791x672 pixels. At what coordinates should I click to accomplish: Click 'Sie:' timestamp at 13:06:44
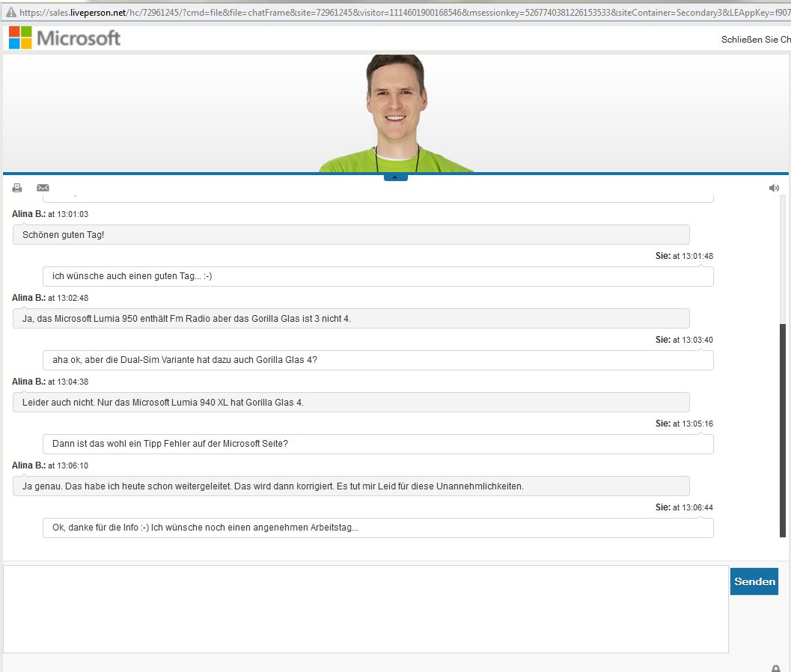click(x=684, y=507)
